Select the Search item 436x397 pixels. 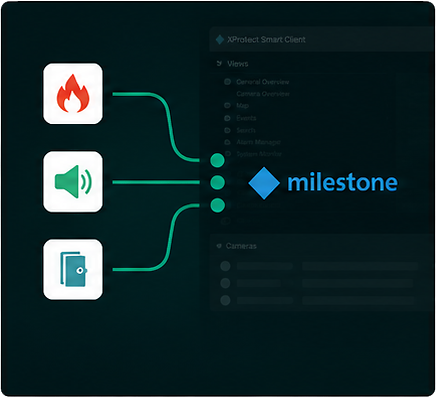[246, 130]
